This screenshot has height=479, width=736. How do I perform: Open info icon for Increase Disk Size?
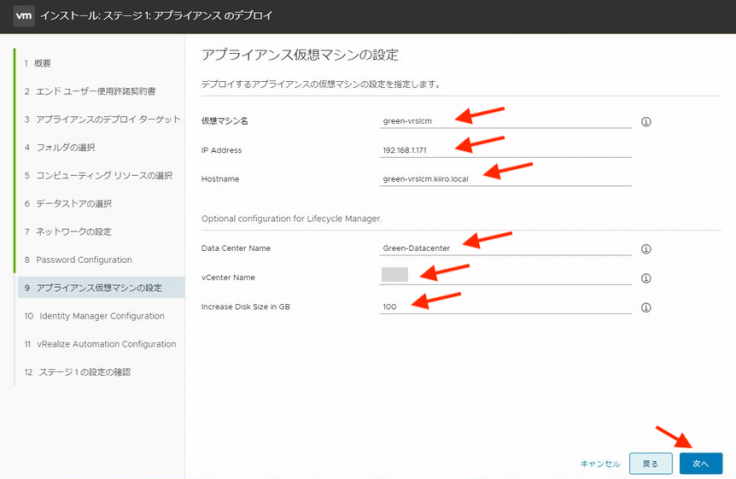646,308
